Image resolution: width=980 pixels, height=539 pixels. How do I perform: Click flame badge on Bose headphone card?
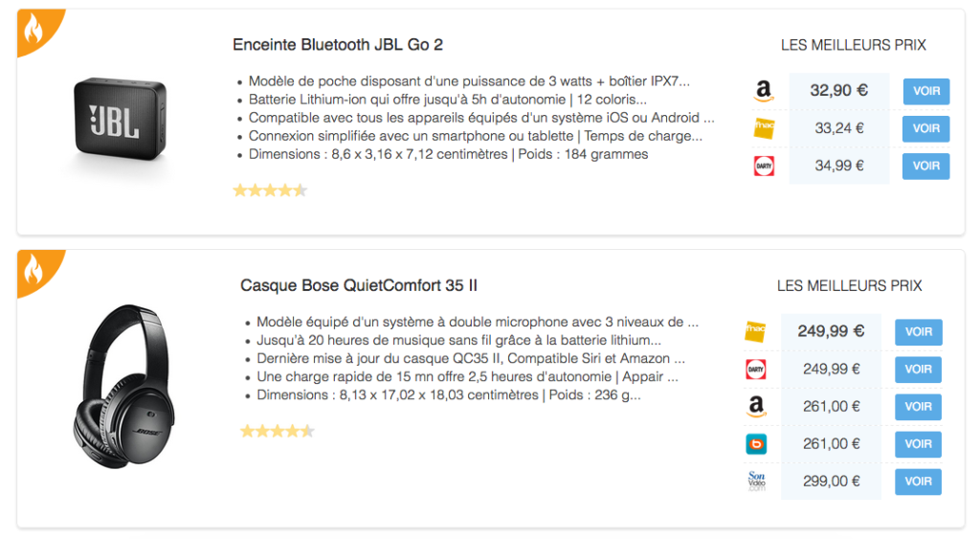point(35,269)
